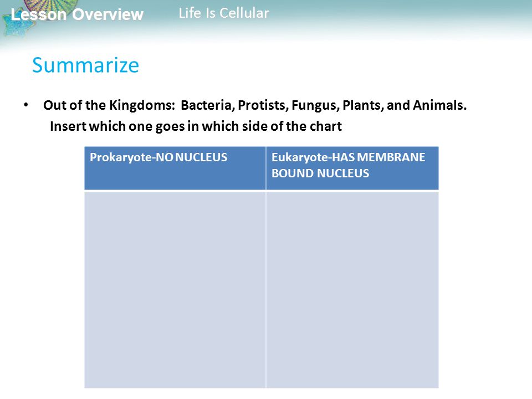Select the Prokaryote-NO NUCLEUS header cell
Image resolution: width=532 pixels, height=399 pixels.
pos(175,168)
